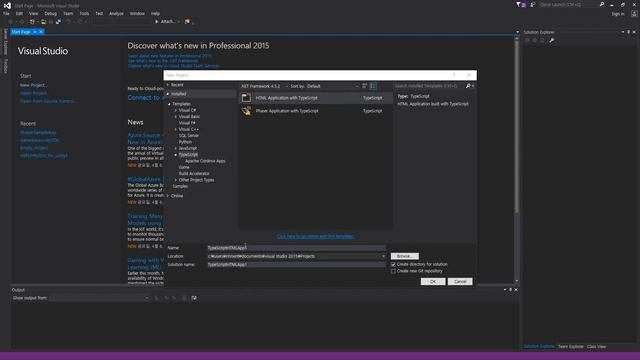640x360 pixels.
Task: Expand the Visual C# node
Action: pyautogui.click(x=176, y=110)
